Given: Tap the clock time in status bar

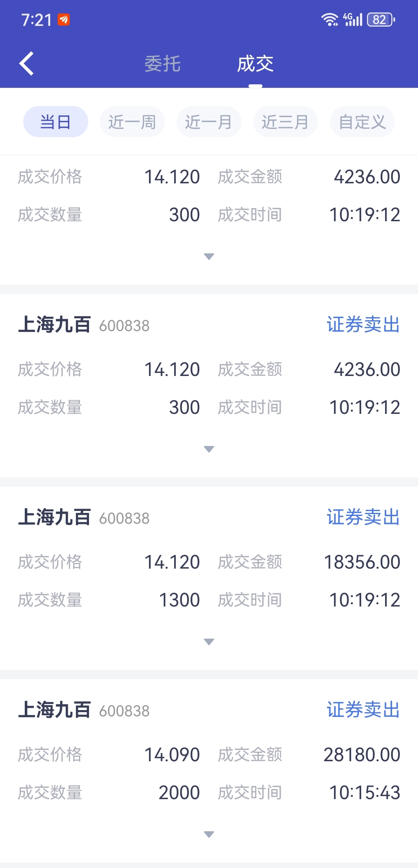Looking at the screenshot, I should 36,20.
